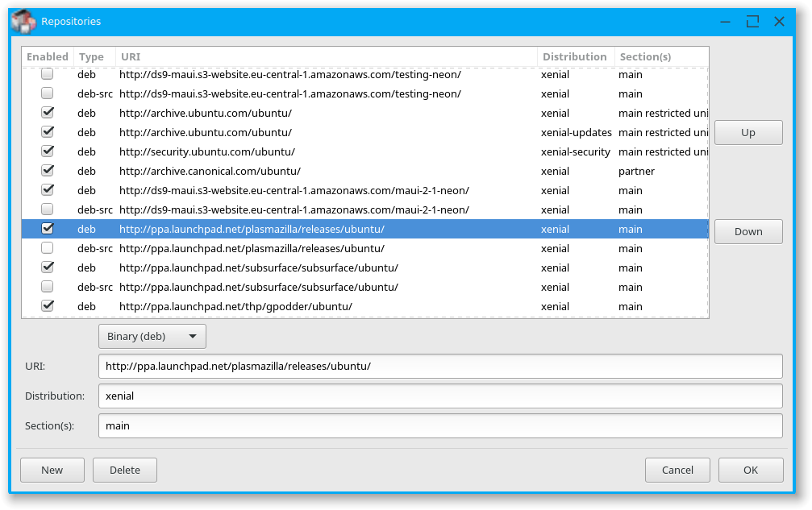
Task: Open the Binary (deb) type dropdown
Action: pos(152,337)
